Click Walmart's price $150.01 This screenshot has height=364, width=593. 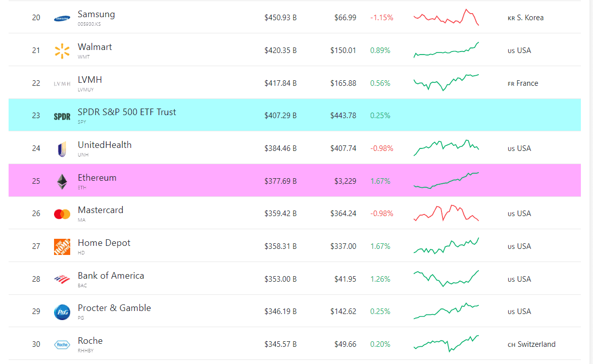coord(343,50)
